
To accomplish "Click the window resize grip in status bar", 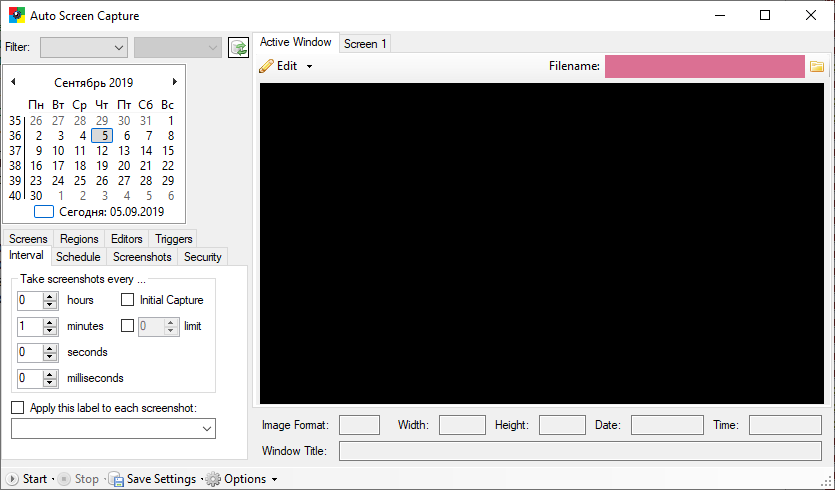I will (826, 480).
